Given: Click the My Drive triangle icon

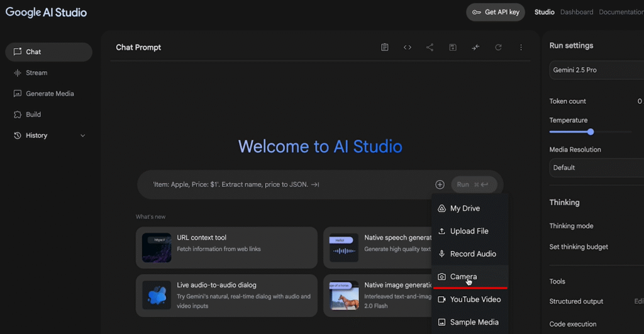Looking at the screenshot, I should coord(441,208).
